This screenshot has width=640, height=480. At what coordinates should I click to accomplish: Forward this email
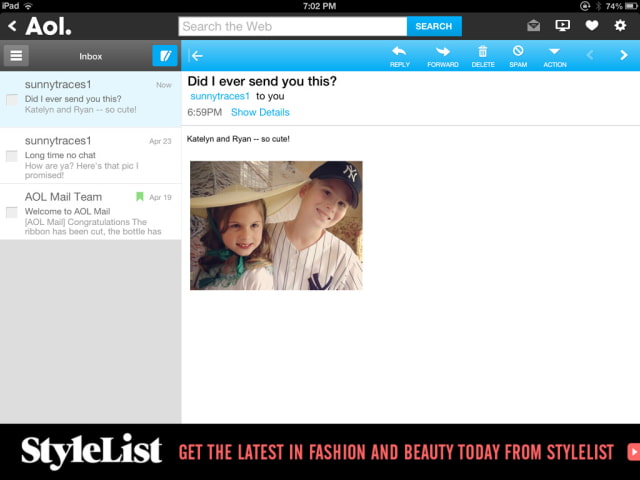(442, 56)
